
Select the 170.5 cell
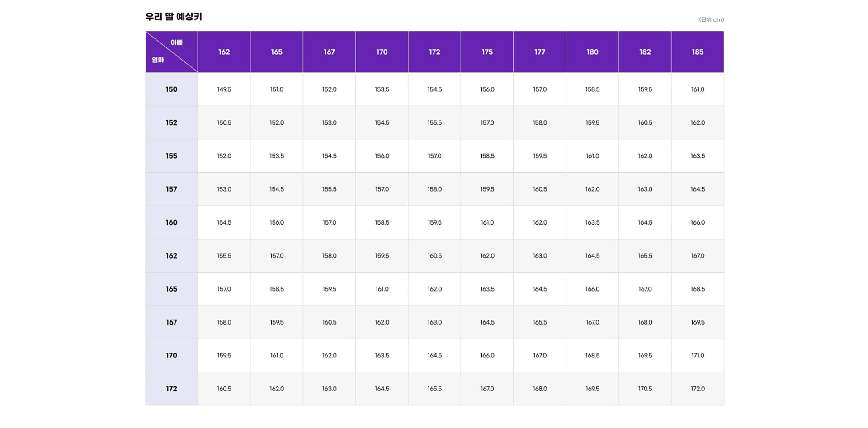[645, 389]
